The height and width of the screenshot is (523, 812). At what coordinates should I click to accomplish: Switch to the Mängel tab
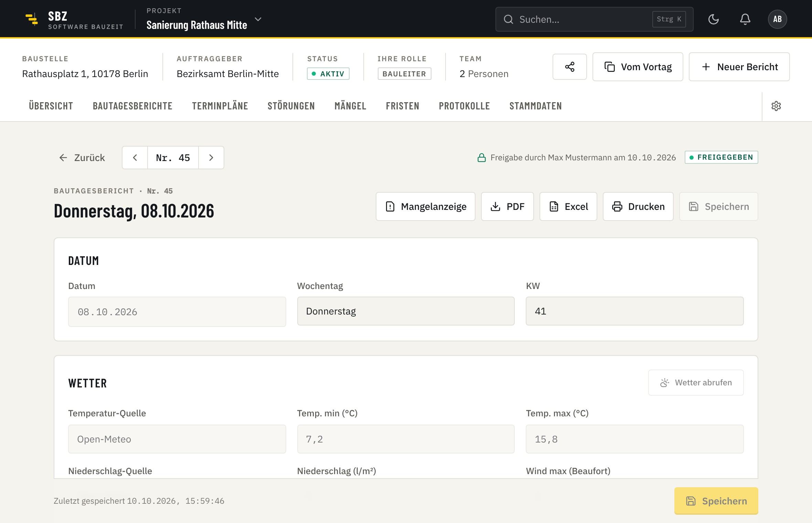pyautogui.click(x=350, y=106)
